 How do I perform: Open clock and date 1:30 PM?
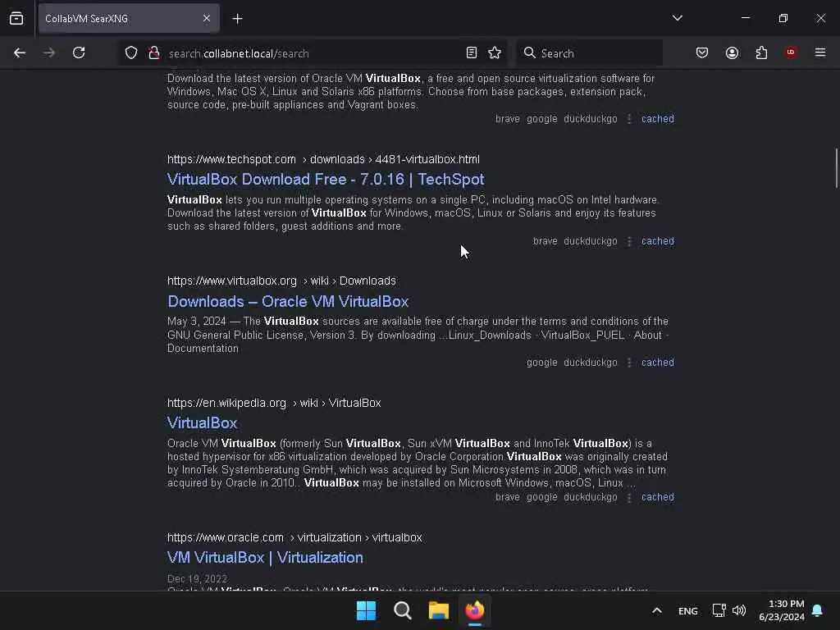click(x=782, y=610)
